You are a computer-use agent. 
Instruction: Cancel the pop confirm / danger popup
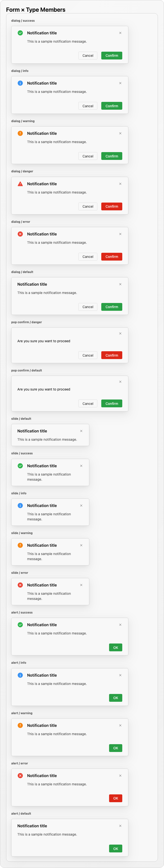pyautogui.click(x=88, y=355)
